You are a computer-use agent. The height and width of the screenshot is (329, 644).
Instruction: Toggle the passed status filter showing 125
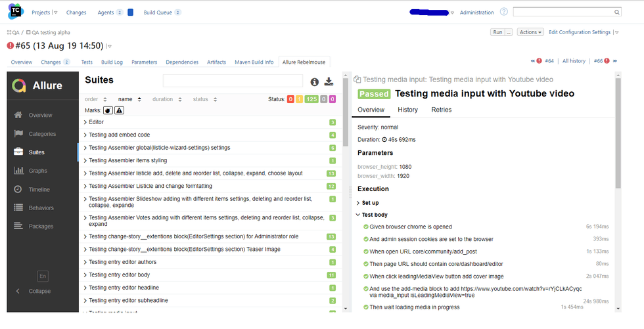(x=311, y=99)
